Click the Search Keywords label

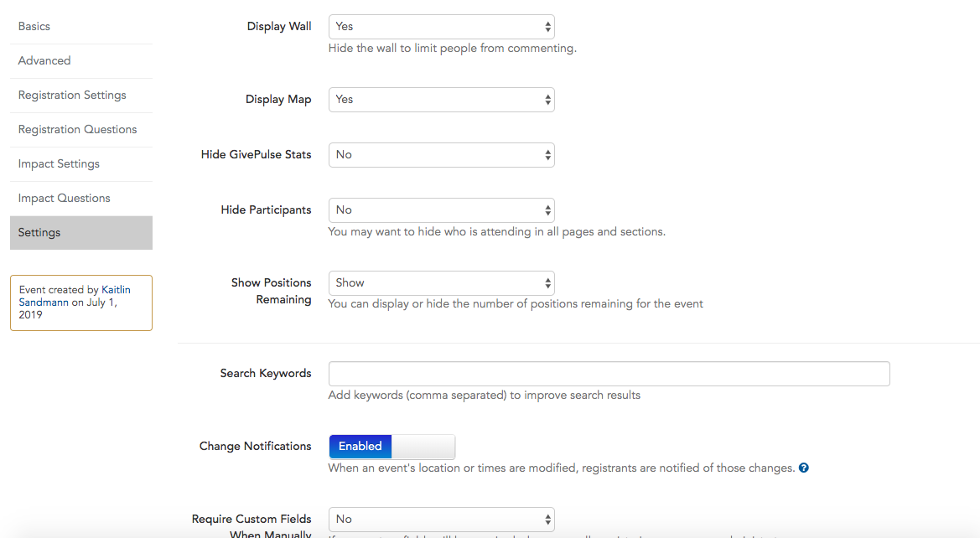tap(266, 373)
